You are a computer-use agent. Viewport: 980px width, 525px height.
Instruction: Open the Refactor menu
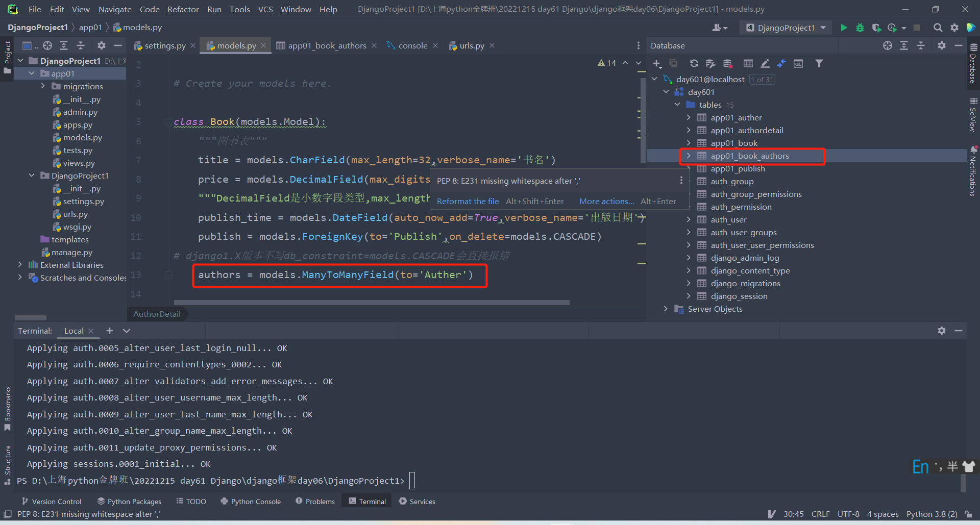coord(183,9)
